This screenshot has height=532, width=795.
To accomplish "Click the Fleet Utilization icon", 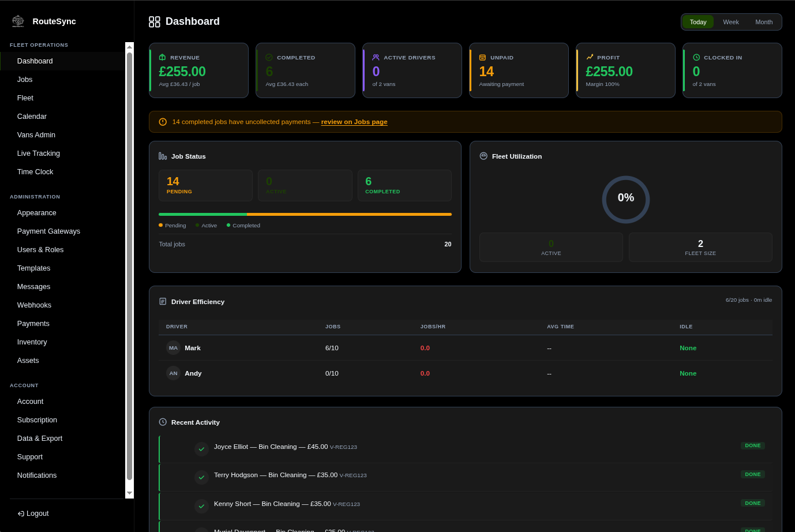I will click(483, 156).
